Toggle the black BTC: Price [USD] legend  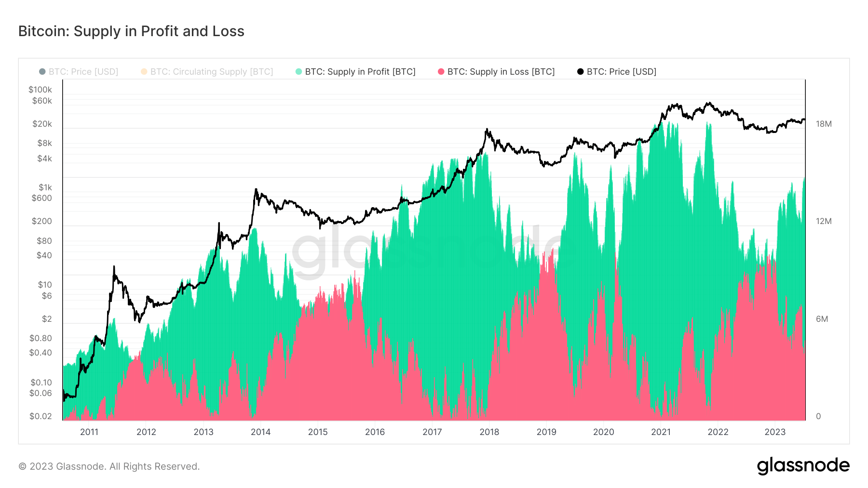[x=617, y=72]
